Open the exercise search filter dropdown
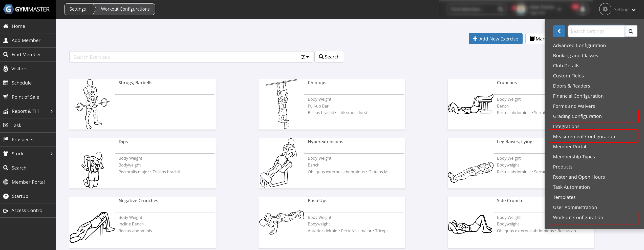644x250 pixels. pos(305,57)
